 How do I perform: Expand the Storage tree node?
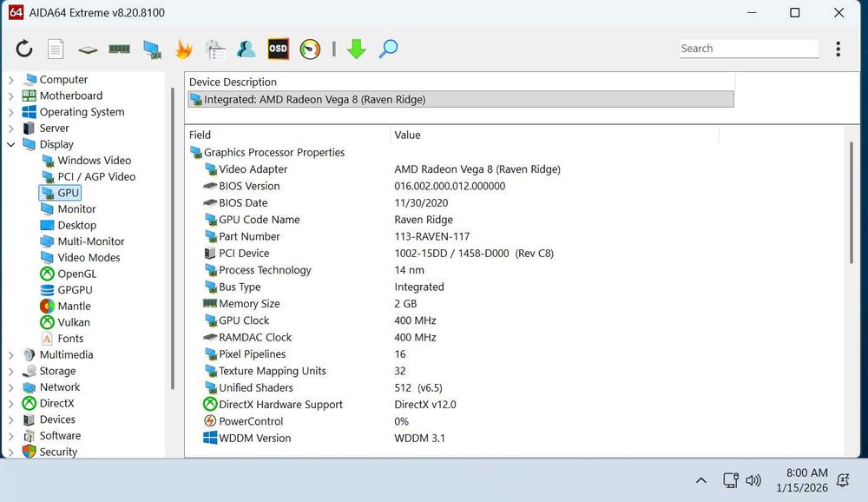click(x=10, y=371)
